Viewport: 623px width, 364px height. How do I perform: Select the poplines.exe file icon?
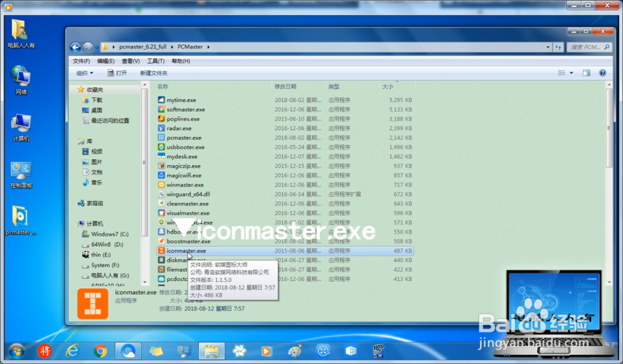tap(161, 119)
